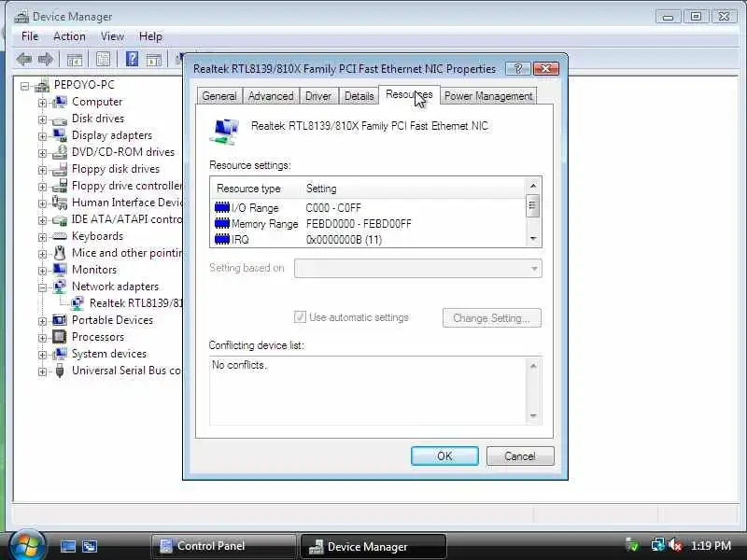The width and height of the screenshot is (747, 560).
Task: Open the Setting based on dropdown
Action: tap(417, 269)
